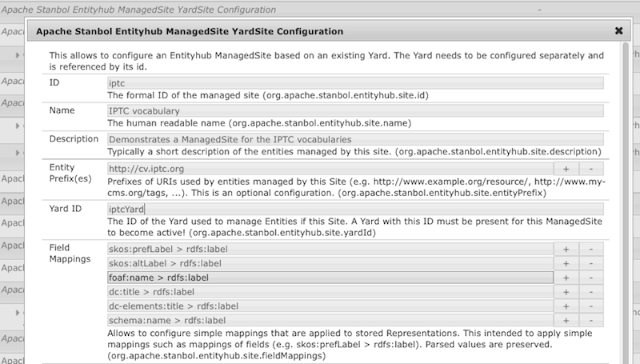
Task: Select the foaf:name mapping text field
Action: click(329, 278)
